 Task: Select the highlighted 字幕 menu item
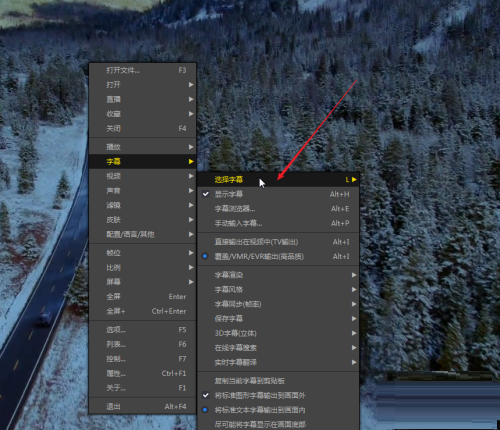143,162
